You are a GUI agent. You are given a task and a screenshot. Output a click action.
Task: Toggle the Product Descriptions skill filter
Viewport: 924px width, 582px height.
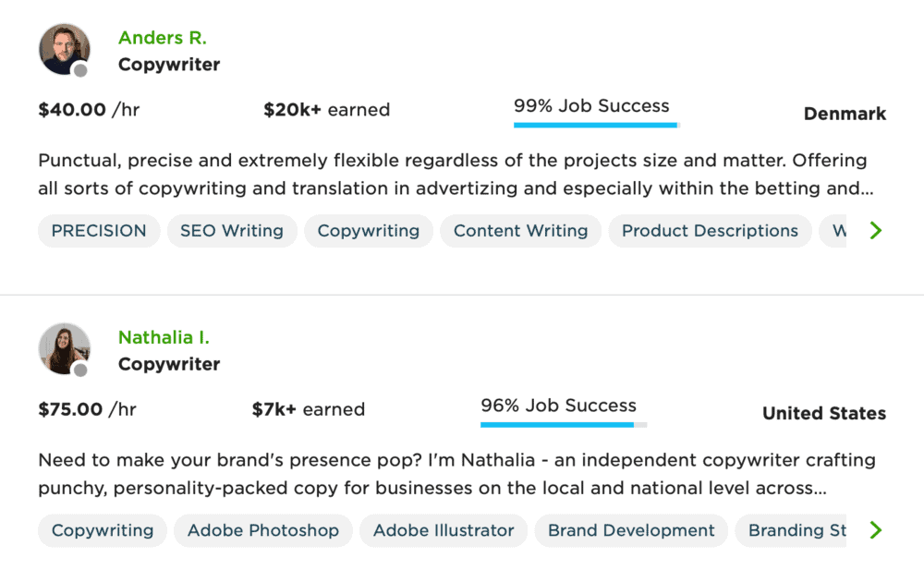(710, 231)
